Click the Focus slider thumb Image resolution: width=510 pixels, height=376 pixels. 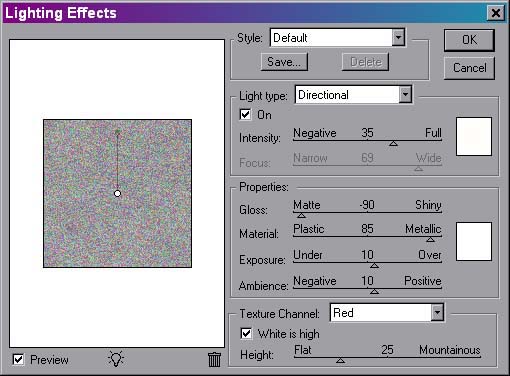pos(418,168)
